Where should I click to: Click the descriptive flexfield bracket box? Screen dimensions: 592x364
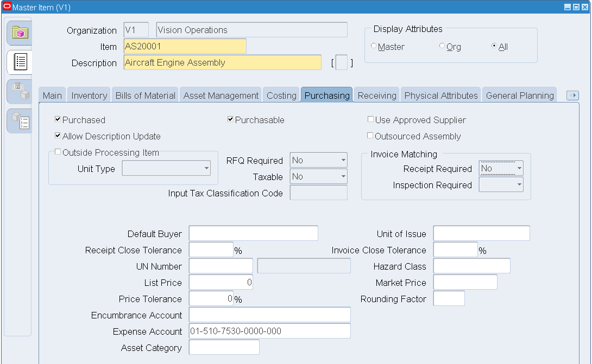(x=341, y=62)
